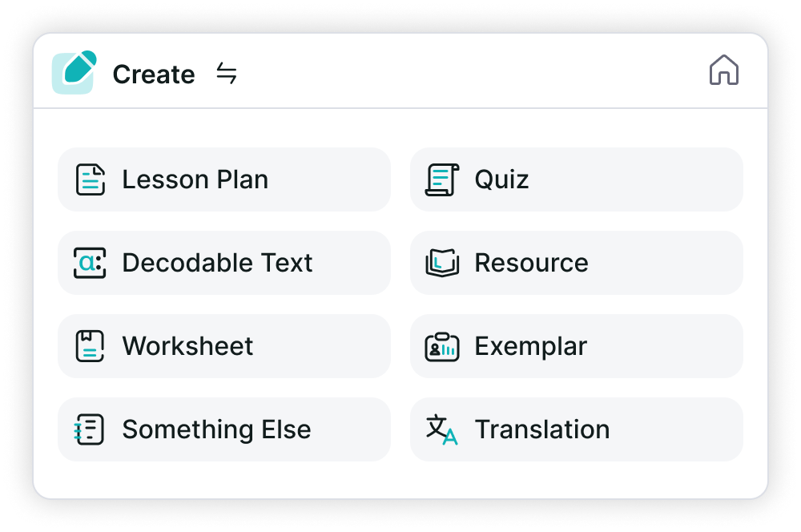This screenshot has width=801, height=532.
Task: Select the Quiz text label
Action: click(x=501, y=179)
